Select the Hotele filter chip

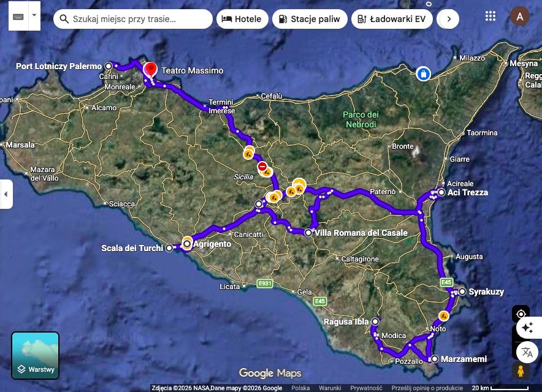coord(242,19)
